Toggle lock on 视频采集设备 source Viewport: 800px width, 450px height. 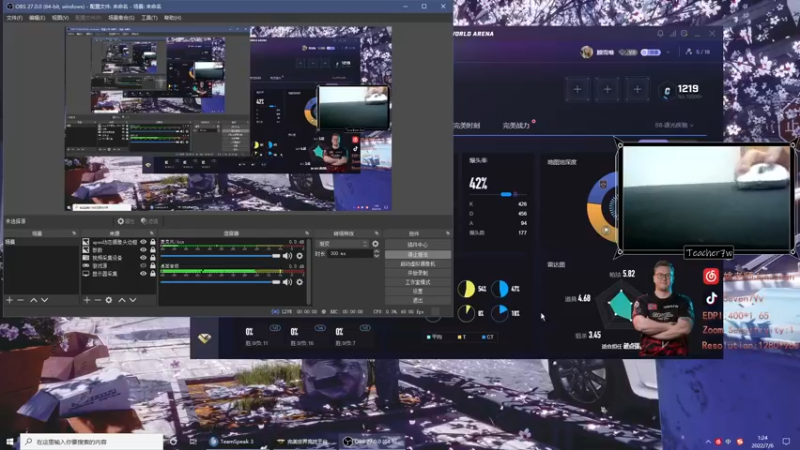[x=153, y=258]
